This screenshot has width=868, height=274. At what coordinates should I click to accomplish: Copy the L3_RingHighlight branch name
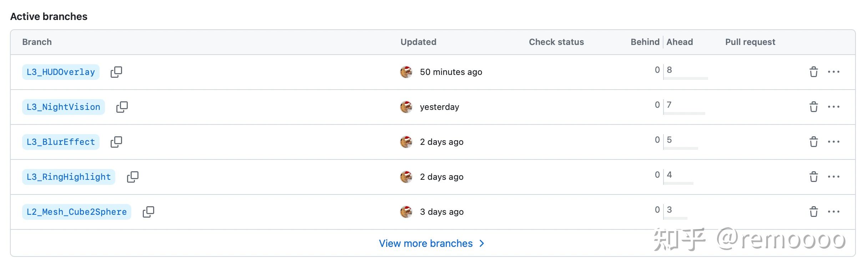(x=132, y=177)
